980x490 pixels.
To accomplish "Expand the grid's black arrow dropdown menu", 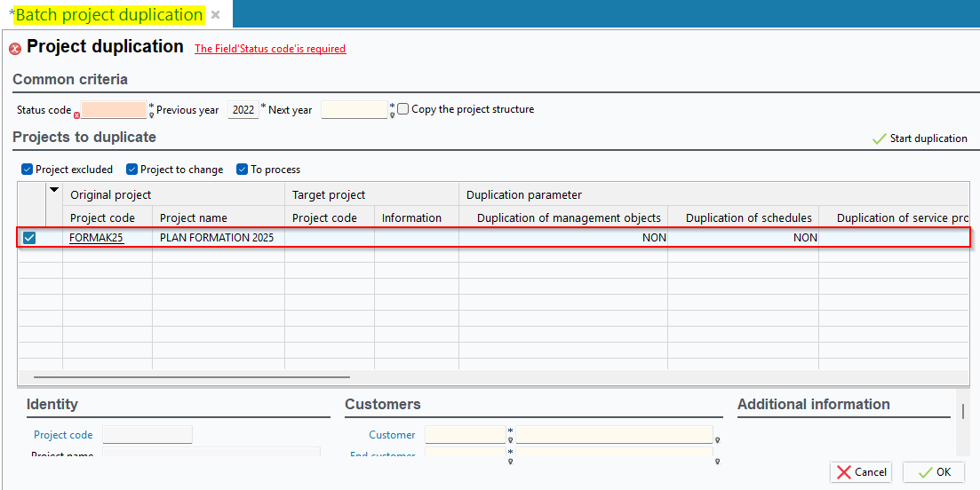I will 54,190.
